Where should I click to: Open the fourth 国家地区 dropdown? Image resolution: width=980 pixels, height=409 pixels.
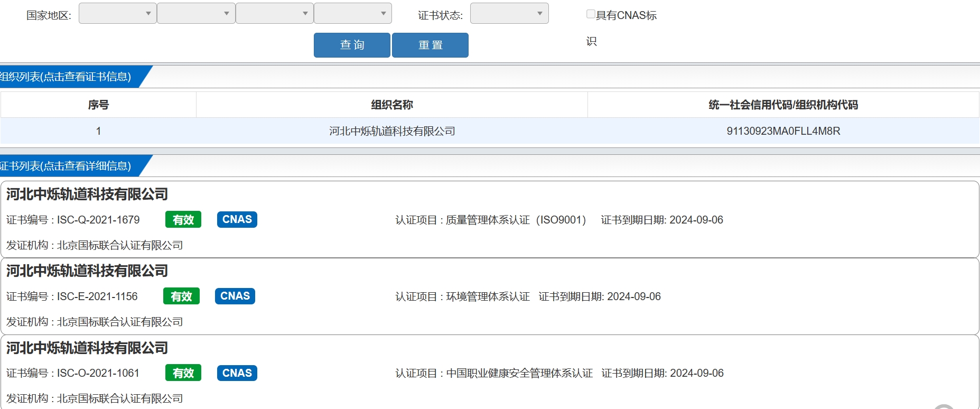click(x=353, y=14)
